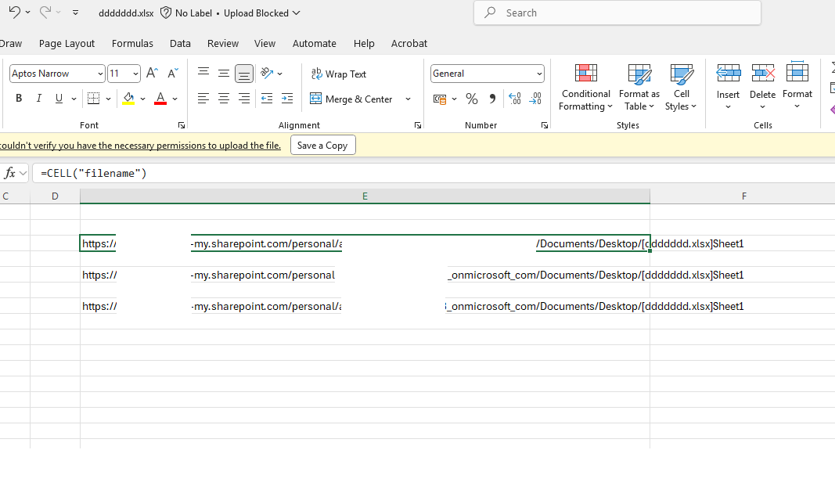The height and width of the screenshot is (504, 835).
Task: Click the Accounting Number Format icon
Action: [x=440, y=99]
